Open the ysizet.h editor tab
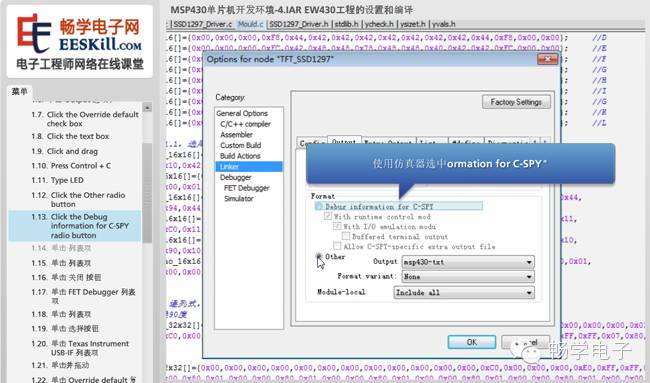Screen dimensions: 650x383 pos(412,24)
